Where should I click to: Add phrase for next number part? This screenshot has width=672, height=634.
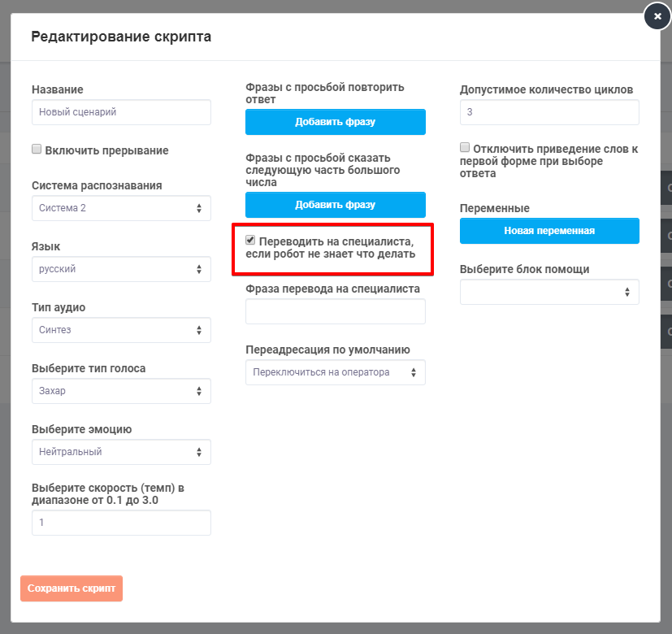point(335,205)
